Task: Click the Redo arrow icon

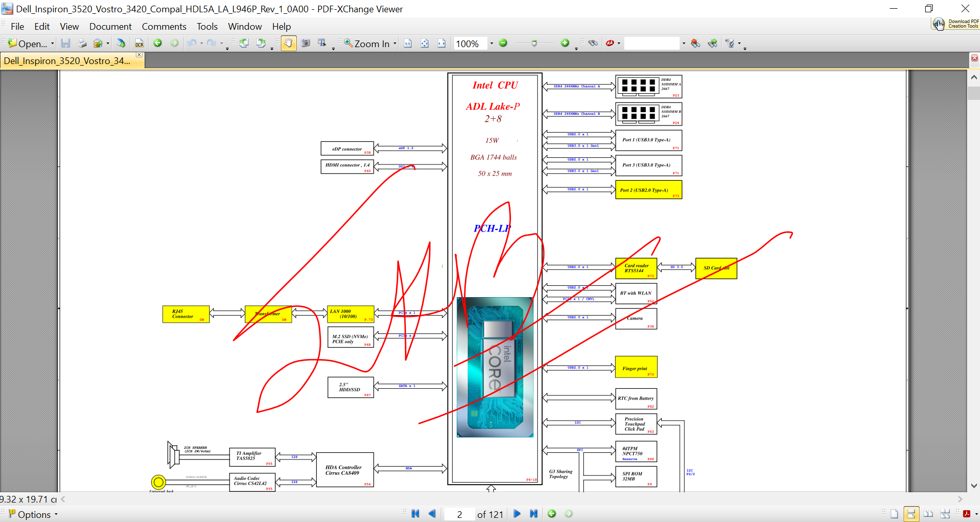Action: (x=212, y=44)
